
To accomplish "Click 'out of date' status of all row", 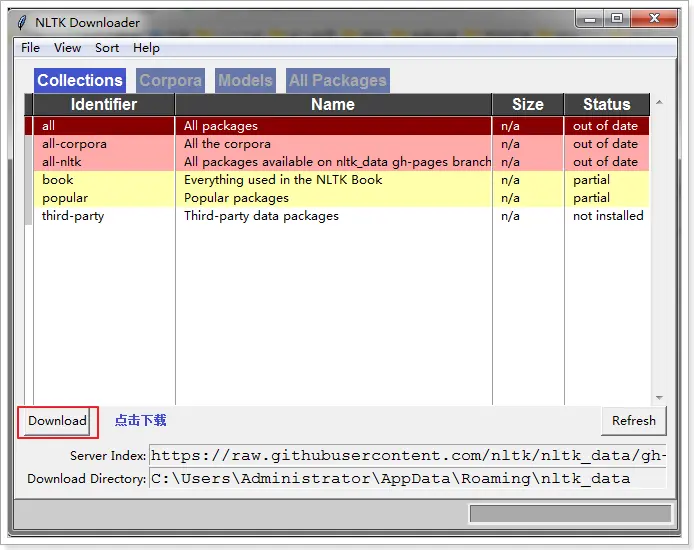I will [605, 126].
